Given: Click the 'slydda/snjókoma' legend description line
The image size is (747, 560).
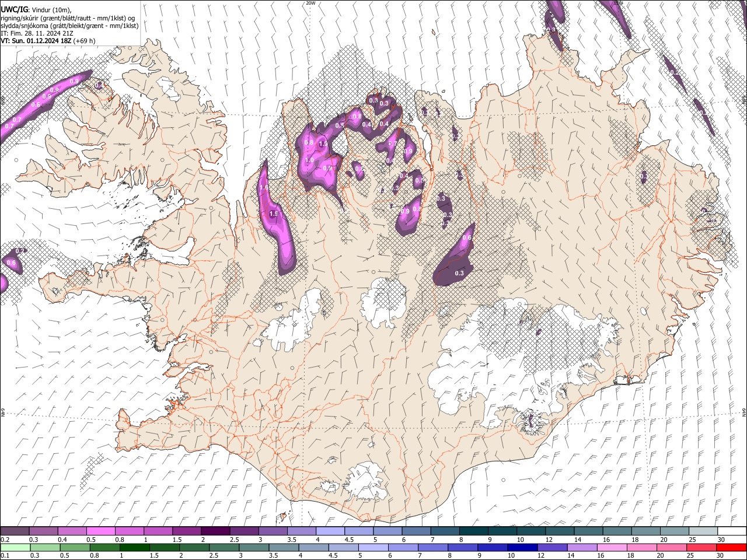Looking at the screenshot, I should pos(69,26).
